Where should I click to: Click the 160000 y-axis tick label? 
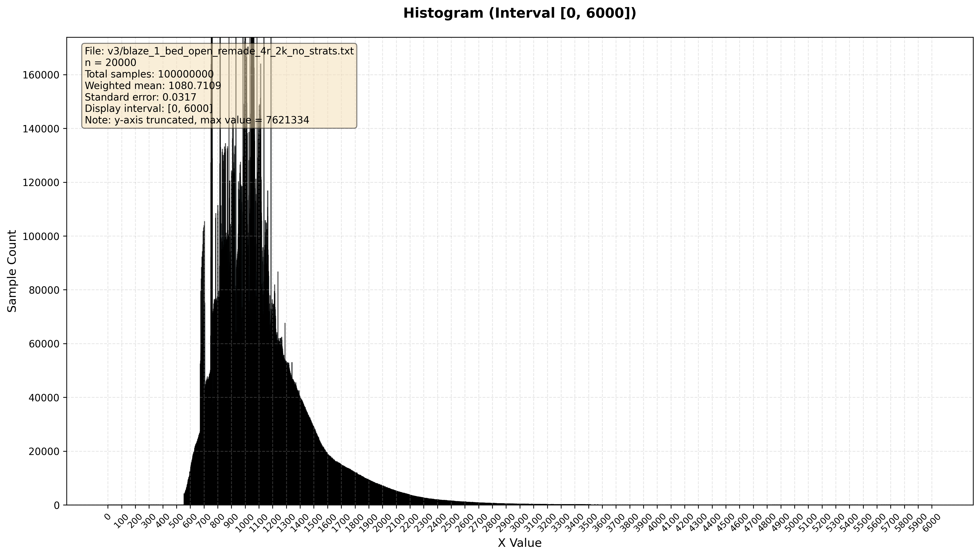(41, 75)
